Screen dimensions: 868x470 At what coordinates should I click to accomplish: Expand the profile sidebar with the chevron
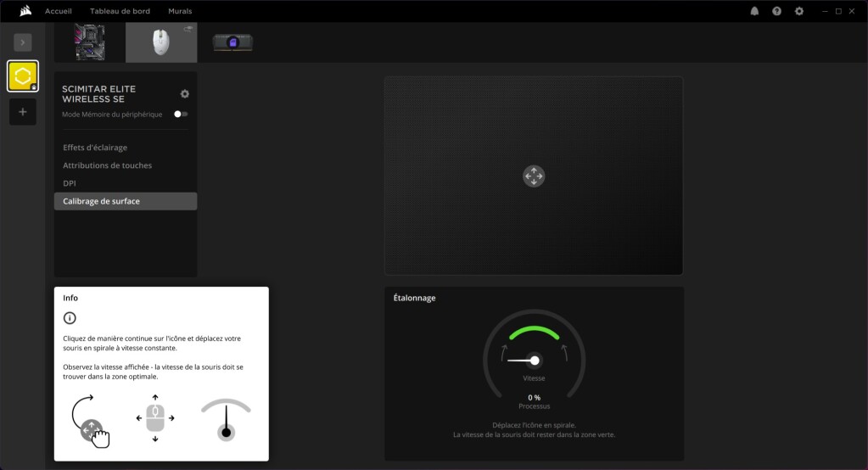tap(23, 42)
